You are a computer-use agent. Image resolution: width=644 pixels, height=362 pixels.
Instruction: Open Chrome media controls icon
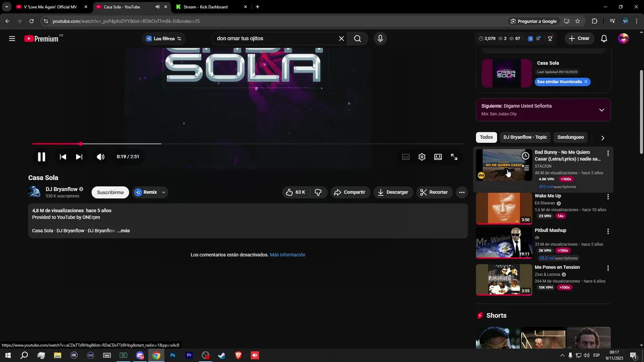(612, 21)
